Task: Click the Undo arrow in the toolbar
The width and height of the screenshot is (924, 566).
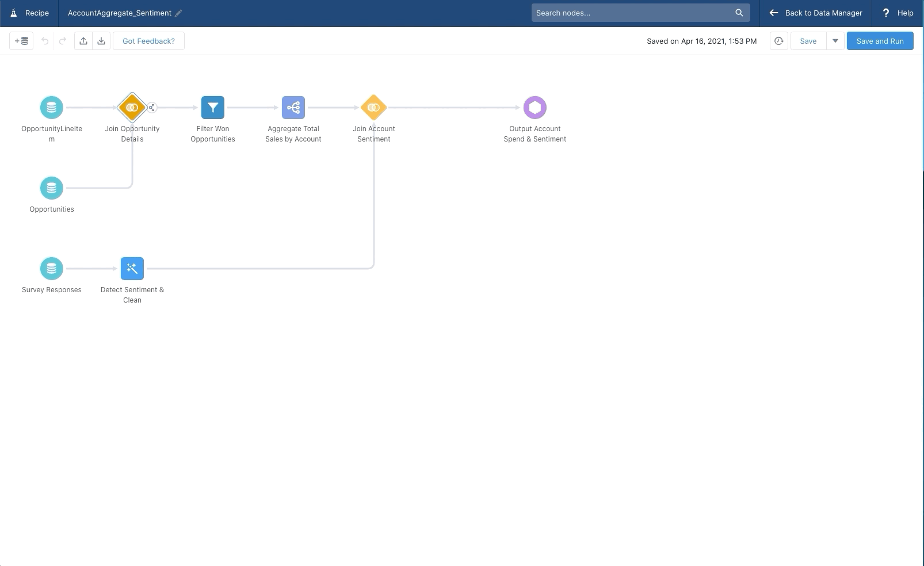Action: [x=45, y=41]
